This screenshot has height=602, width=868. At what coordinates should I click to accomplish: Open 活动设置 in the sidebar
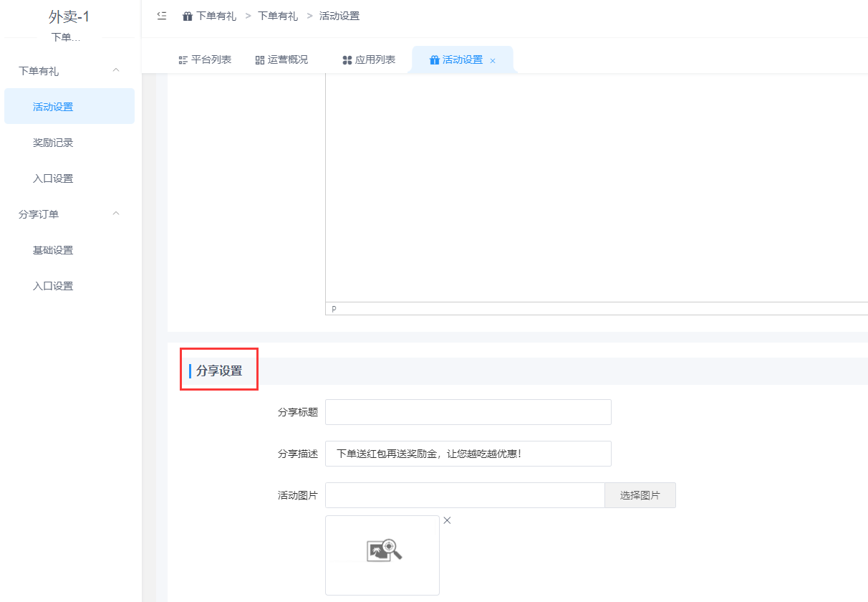(x=69, y=107)
